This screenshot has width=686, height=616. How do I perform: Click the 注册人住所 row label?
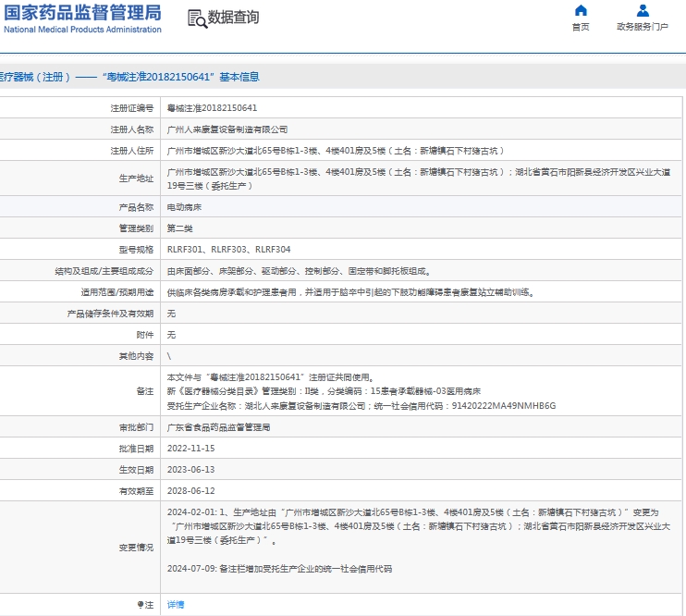coord(132,151)
